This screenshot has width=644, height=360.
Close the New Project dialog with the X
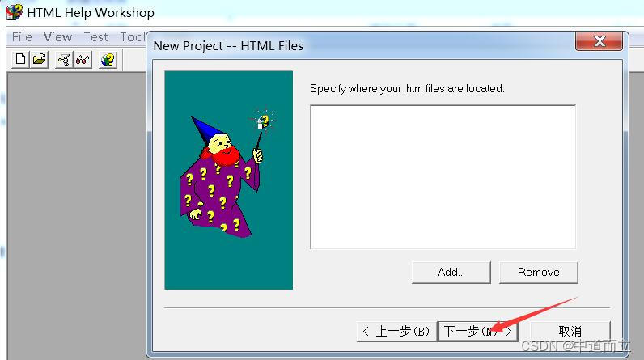click(x=600, y=41)
